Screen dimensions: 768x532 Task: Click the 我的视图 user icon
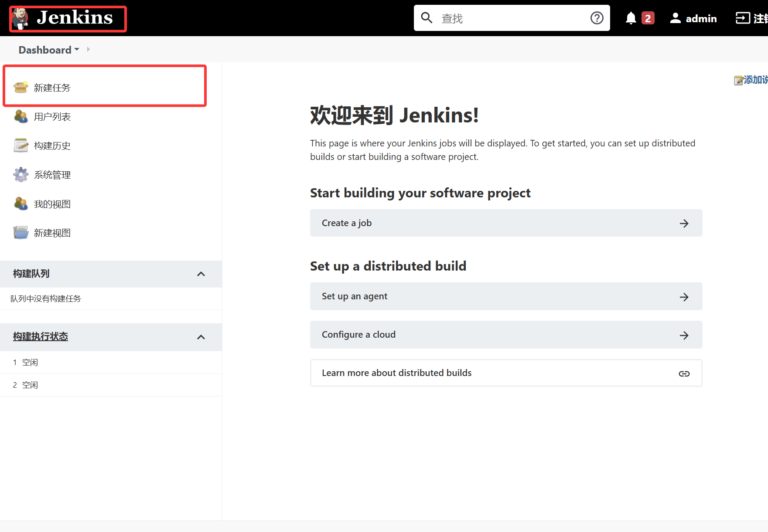point(20,203)
